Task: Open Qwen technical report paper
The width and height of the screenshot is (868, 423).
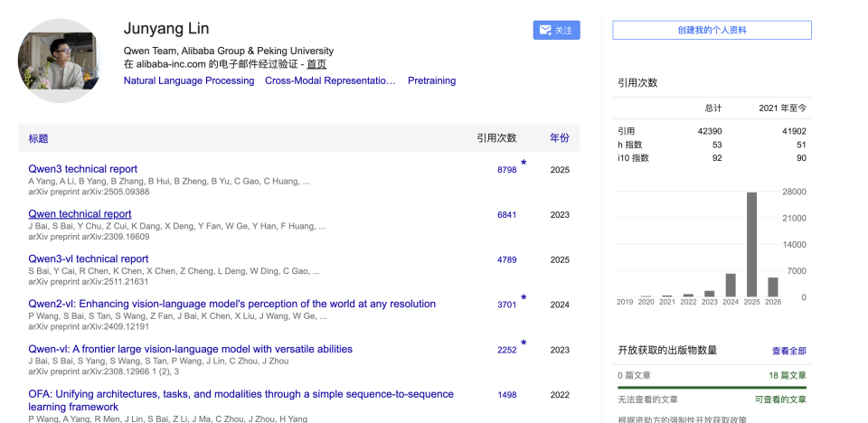Action: point(80,213)
